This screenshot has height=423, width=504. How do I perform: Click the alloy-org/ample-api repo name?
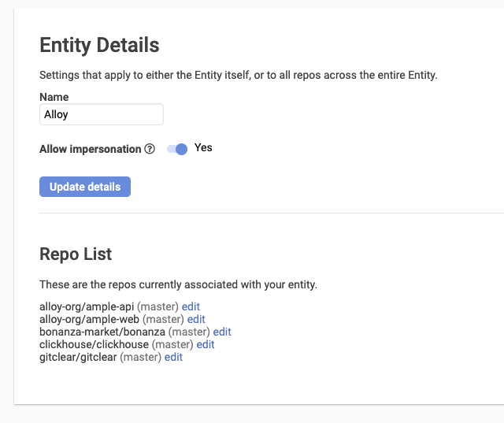pos(87,306)
